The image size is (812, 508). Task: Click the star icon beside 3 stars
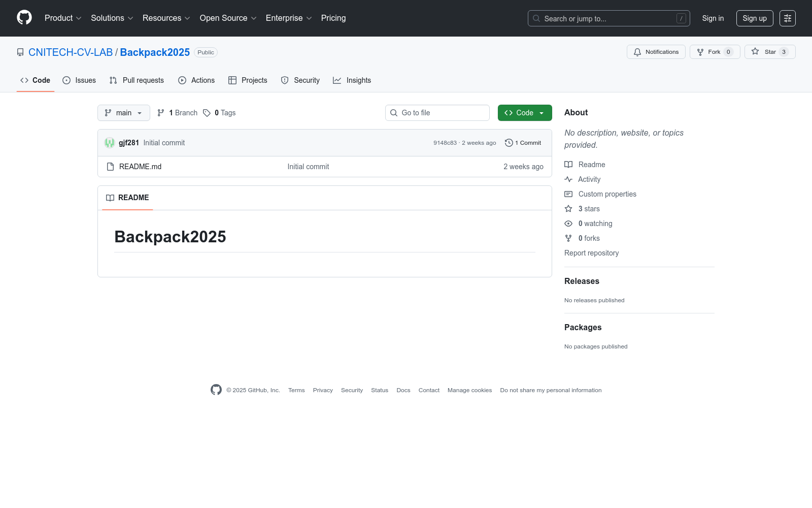568,209
